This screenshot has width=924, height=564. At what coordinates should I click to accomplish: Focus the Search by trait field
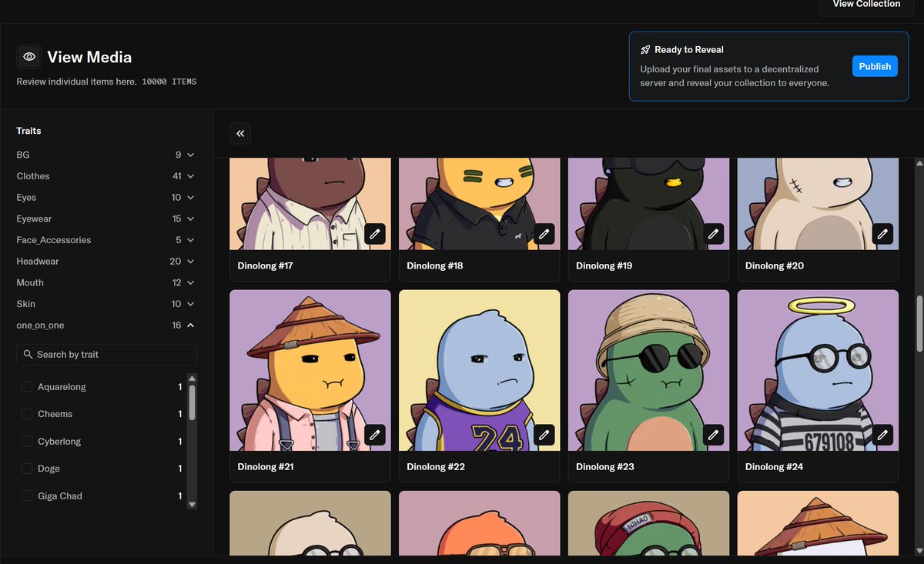tap(107, 355)
